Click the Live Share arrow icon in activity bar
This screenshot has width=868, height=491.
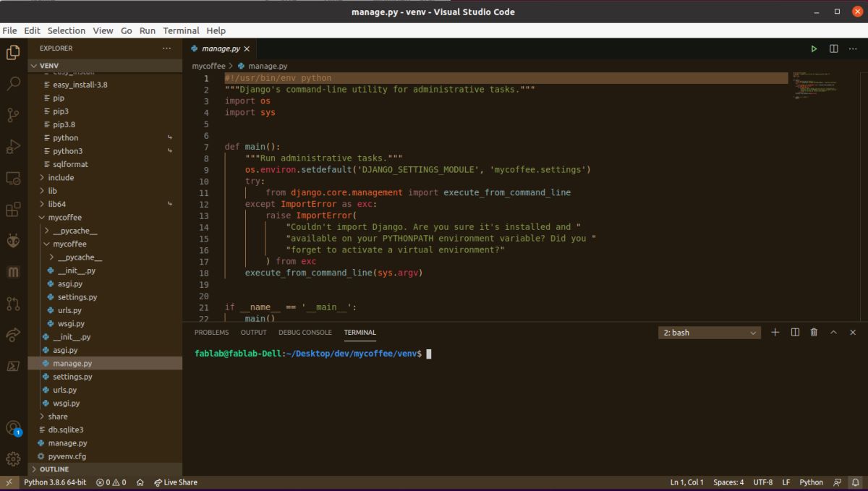(x=13, y=334)
